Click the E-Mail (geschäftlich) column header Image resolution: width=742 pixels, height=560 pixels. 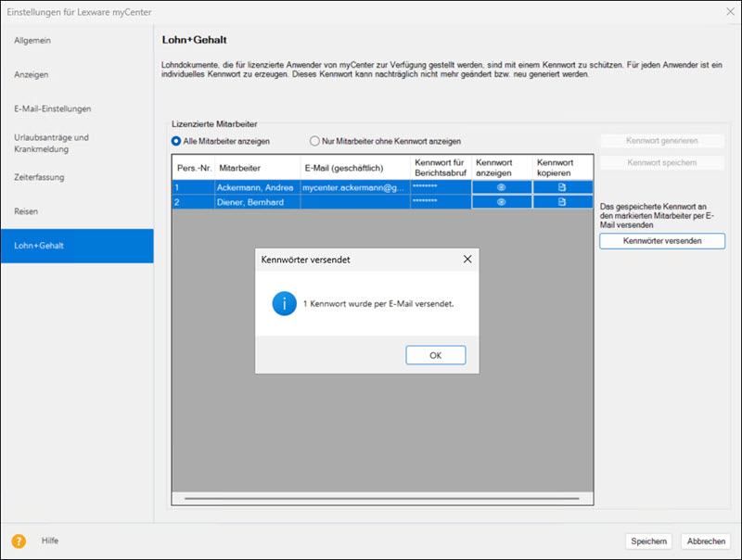[355, 168]
